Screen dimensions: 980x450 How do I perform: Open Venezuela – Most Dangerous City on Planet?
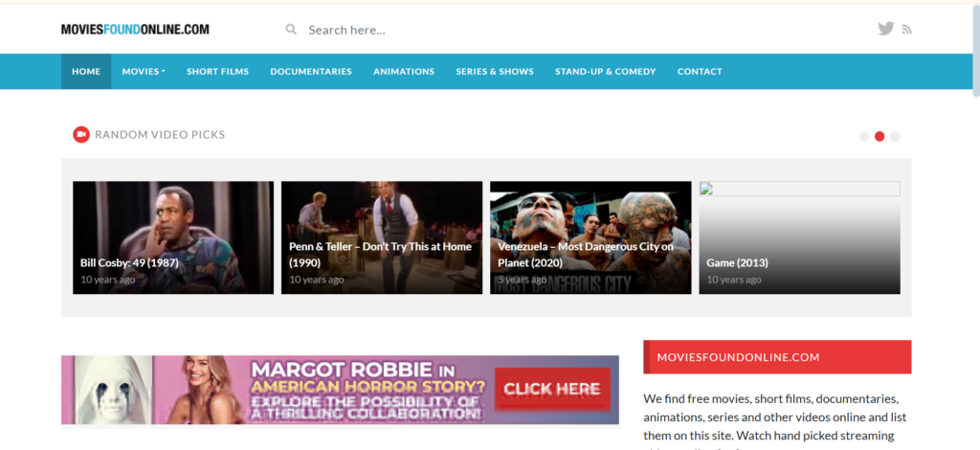586,255
